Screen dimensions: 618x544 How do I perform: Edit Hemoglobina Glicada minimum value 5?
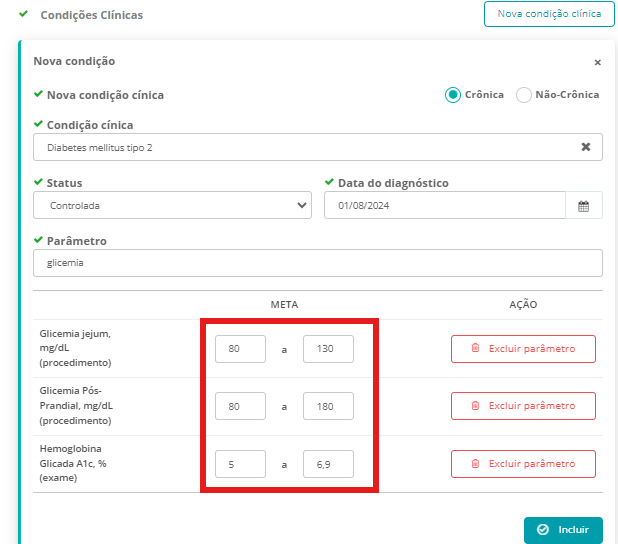tap(240, 464)
